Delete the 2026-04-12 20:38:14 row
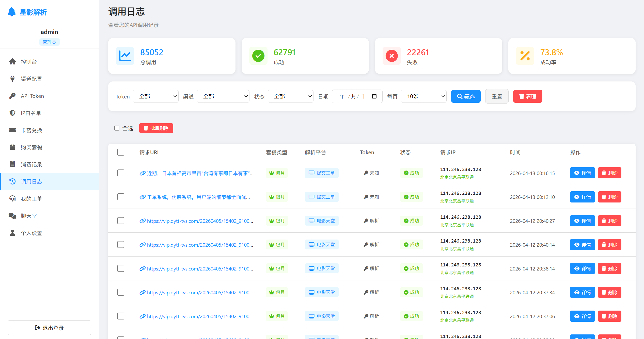This screenshot has width=644, height=339. click(610, 268)
